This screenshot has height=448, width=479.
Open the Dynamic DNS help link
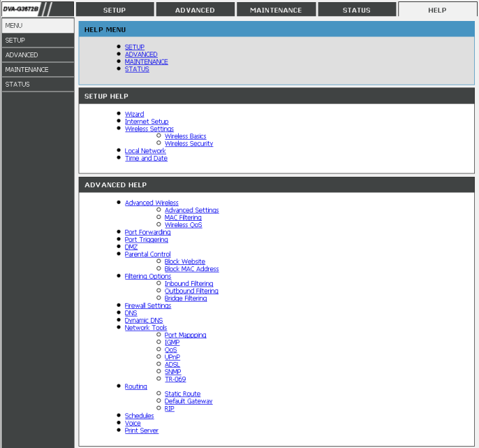click(x=144, y=320)
